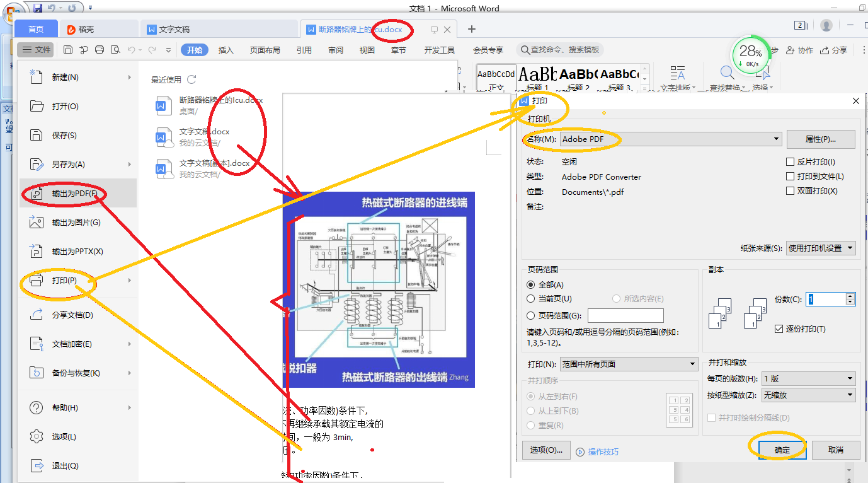Choose 输出为图片(G) in file menu
Viewport: 868px width, 483px height.
pos(78,222)
